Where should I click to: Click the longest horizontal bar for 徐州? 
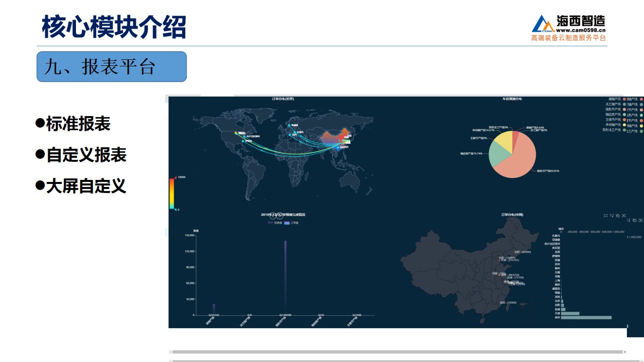coord(586,318)
